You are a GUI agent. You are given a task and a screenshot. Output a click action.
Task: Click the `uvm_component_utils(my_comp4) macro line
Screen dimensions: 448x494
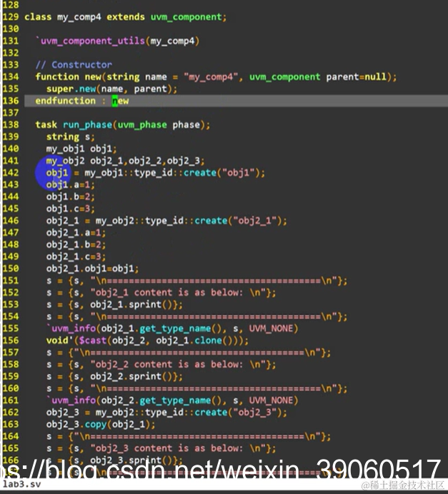pos(117,41)
